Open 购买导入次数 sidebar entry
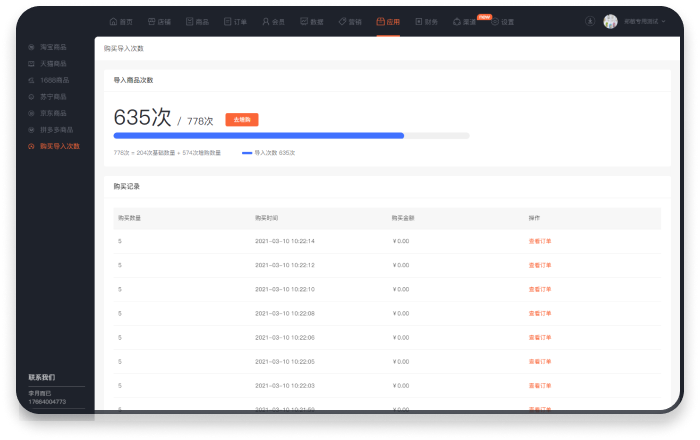Screen dimensions: 700x440 (x=59, y=146)
